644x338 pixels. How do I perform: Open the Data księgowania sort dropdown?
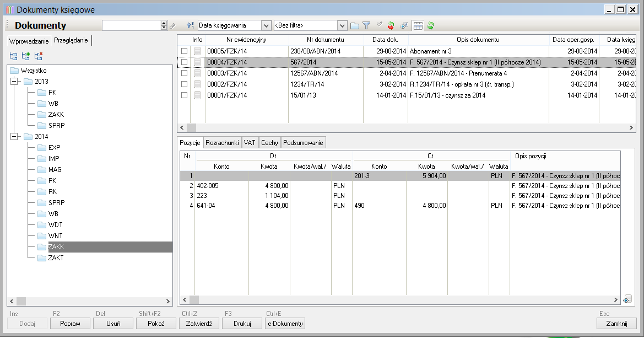click(267, 25)
